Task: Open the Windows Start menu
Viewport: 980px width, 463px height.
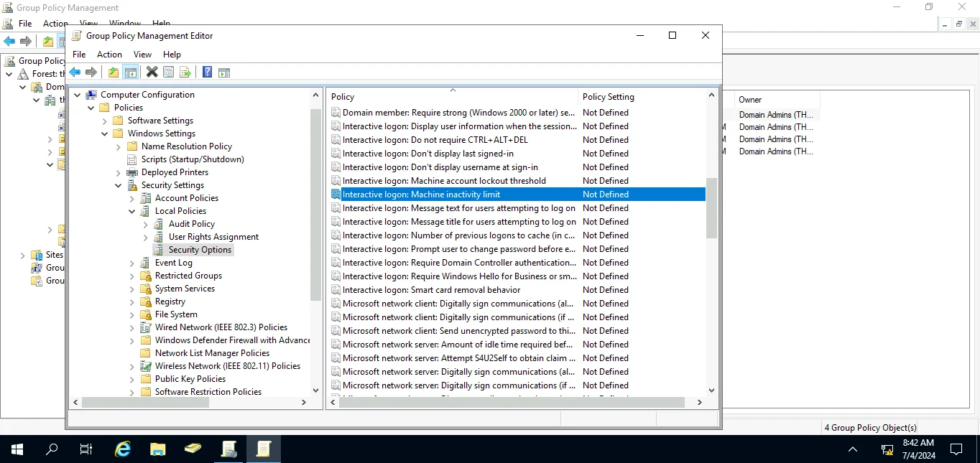Action: [17, 449]
